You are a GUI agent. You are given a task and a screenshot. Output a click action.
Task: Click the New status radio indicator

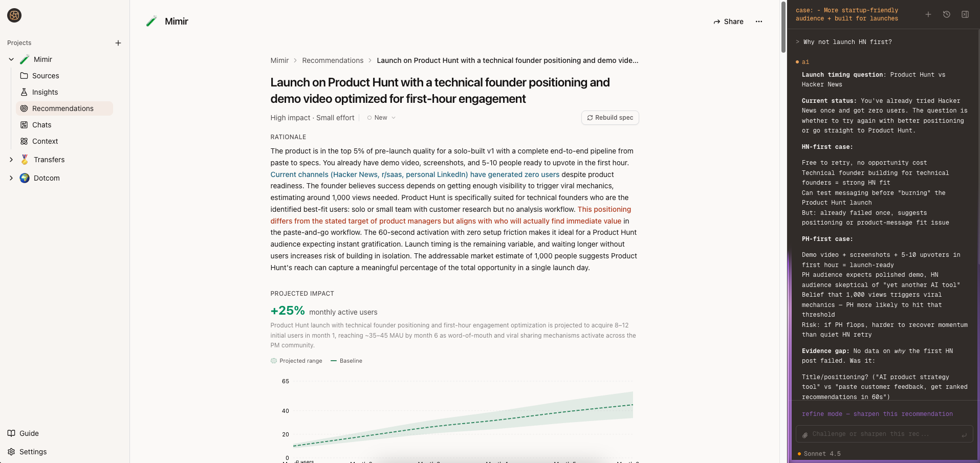tap(370, 118)
